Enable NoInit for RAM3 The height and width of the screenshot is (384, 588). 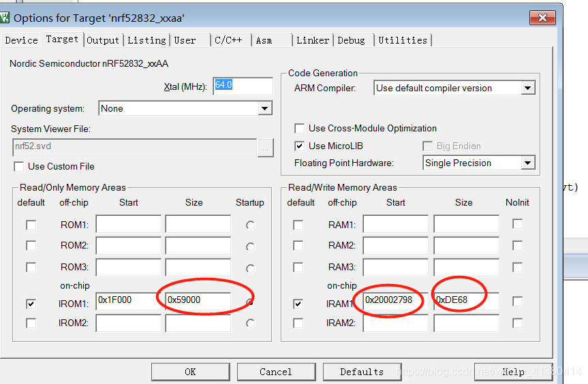tap(518, 267)
